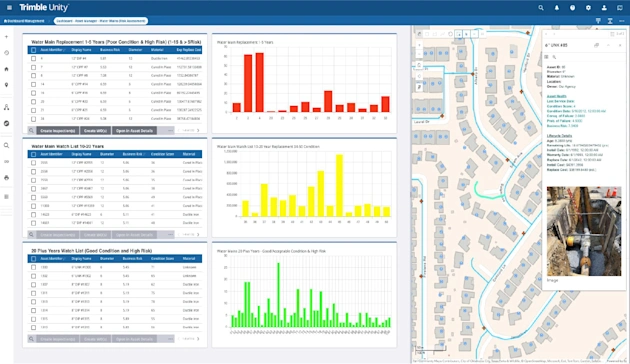The height and width of the screenshot is (364, 630).
Task: Click the zoom-to magnifier icon in asset popup
Action: 554,57
